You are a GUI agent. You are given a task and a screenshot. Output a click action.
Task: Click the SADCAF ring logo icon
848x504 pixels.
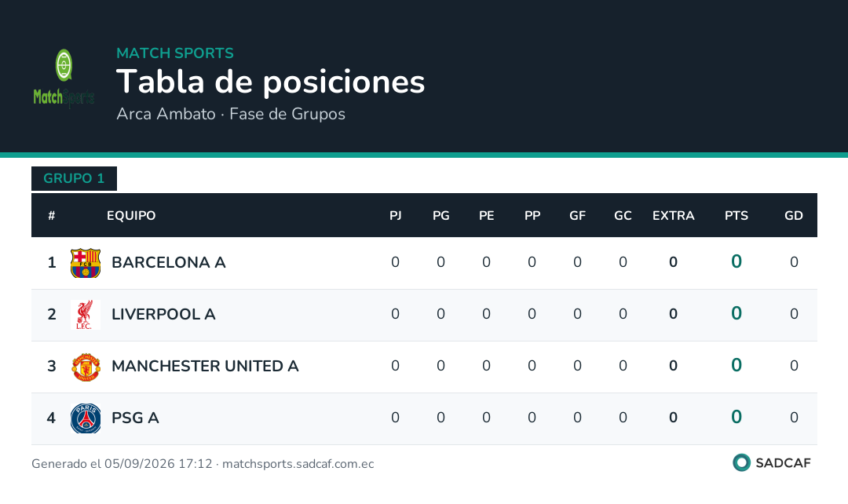[741, 463]
